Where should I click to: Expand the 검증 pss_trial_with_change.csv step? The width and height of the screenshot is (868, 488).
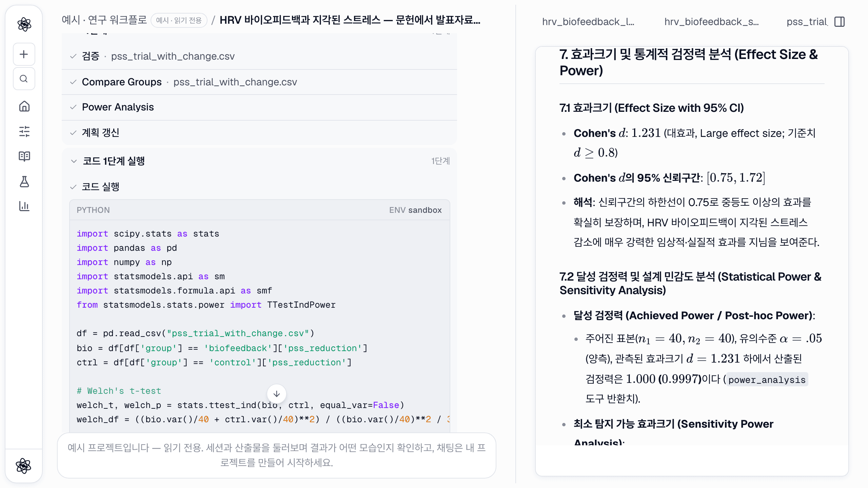pos(259,56)
